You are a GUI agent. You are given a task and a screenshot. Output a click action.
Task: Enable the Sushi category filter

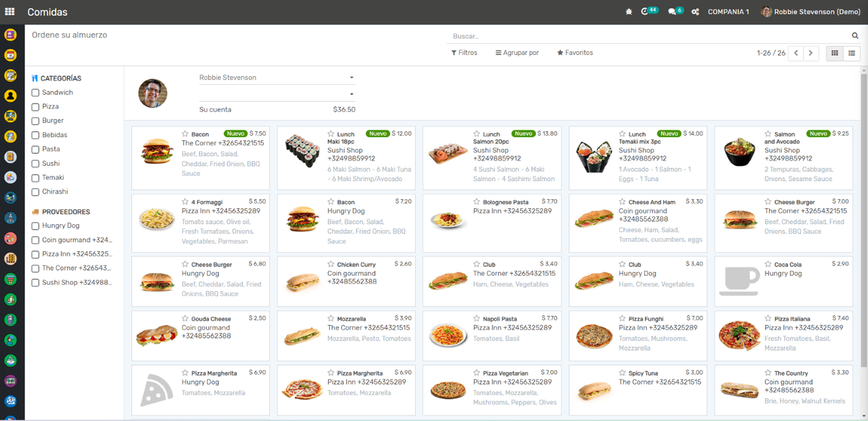[35, 164]
